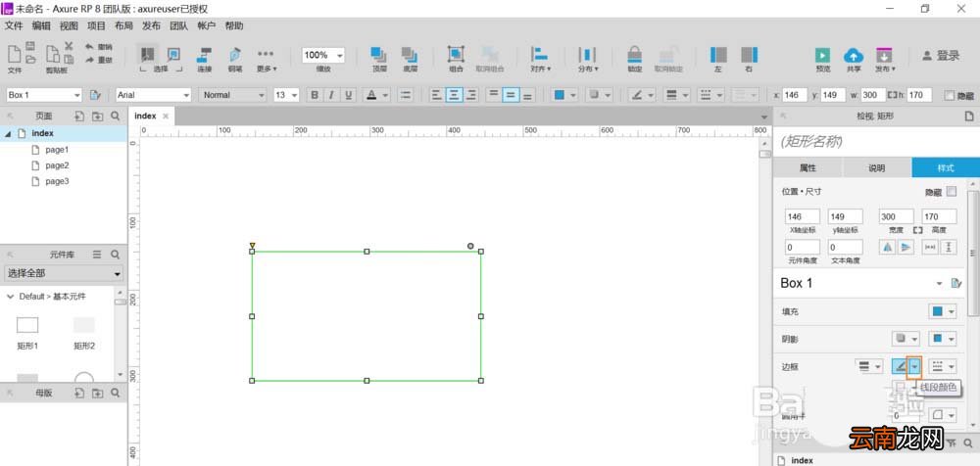The height and width of the screenshot is (466, 980).
Task: Click the add folder icon in Pages panel
Action: (x=97, y=116)
